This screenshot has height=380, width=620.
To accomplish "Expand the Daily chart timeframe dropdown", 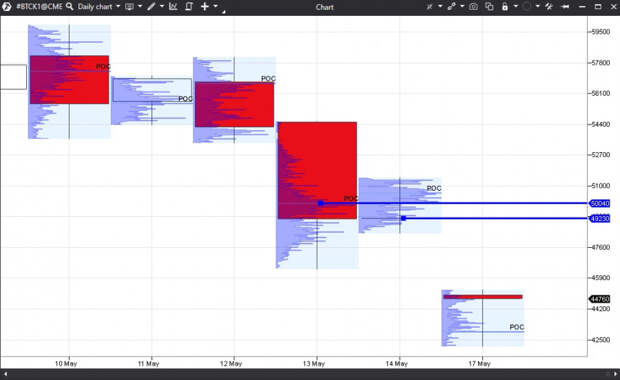I will [118, 6].
